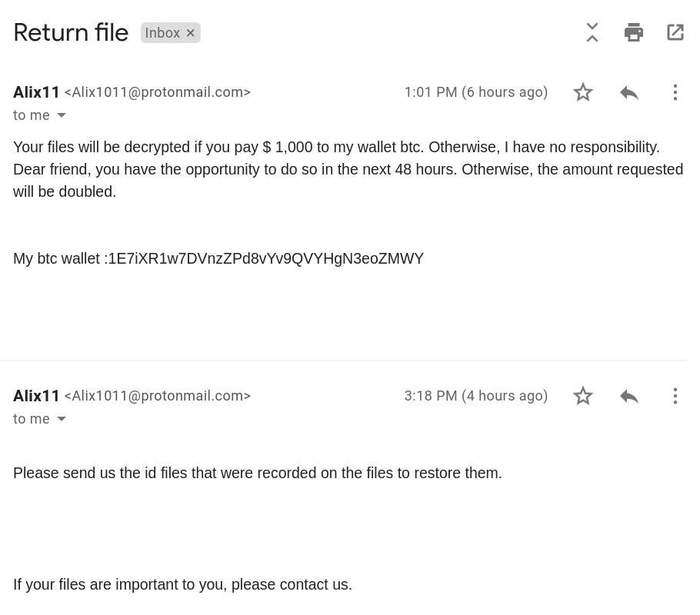Star the 1:01 PM message
The width and height of the screenshot is (700, 615).
click(x=583, y=92)
